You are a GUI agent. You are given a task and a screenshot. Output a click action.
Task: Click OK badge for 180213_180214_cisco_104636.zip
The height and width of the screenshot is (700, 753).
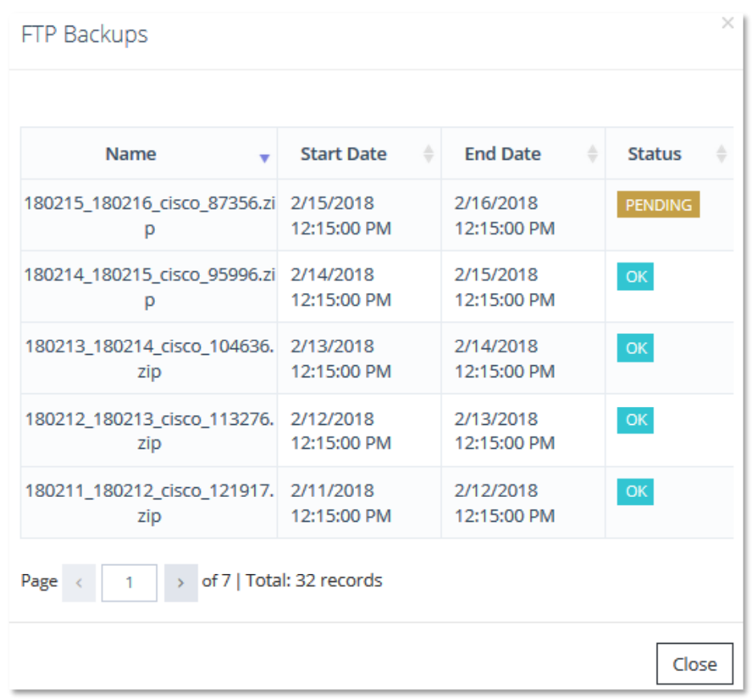point(635,348)
